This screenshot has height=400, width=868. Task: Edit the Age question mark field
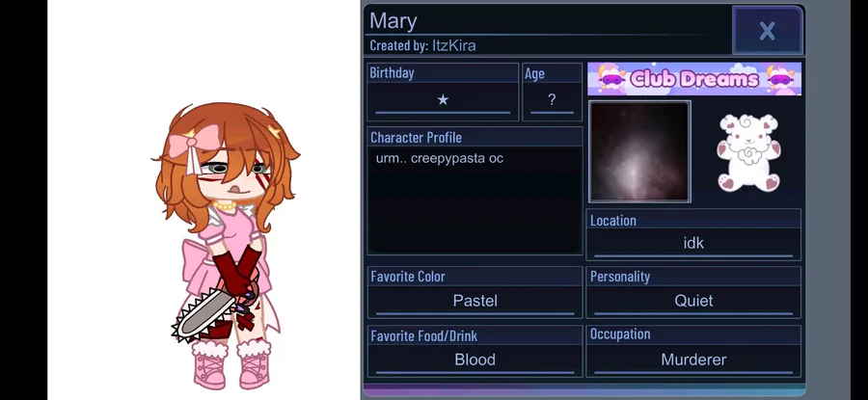tap(552, 100)
